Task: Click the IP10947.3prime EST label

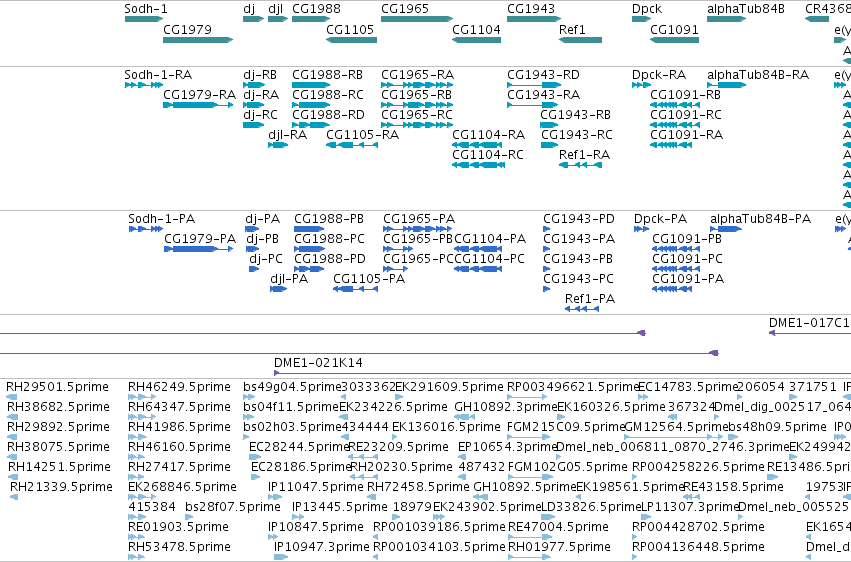Action: tap(322, 547)
